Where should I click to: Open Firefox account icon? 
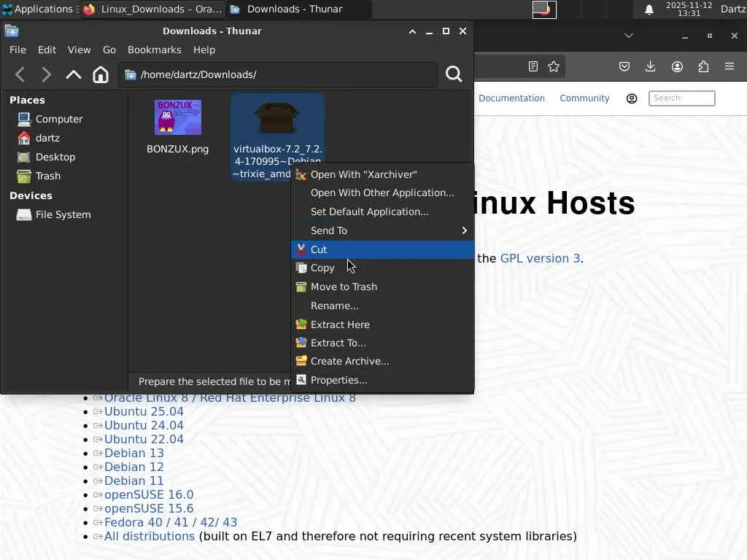(x=677, y=66)
